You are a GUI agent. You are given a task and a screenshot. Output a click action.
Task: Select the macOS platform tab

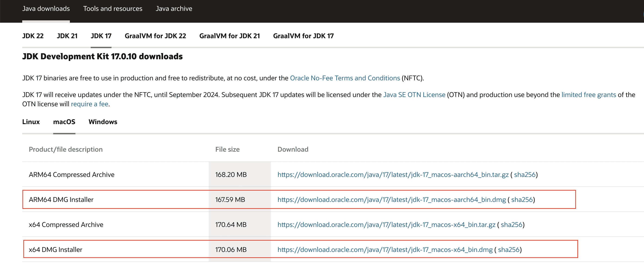(64, 122)
